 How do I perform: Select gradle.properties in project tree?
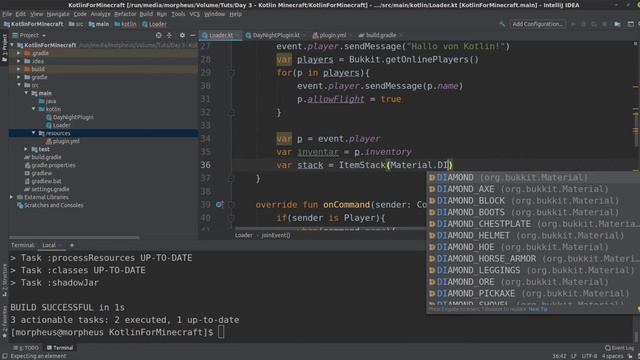tap(50, 165)
